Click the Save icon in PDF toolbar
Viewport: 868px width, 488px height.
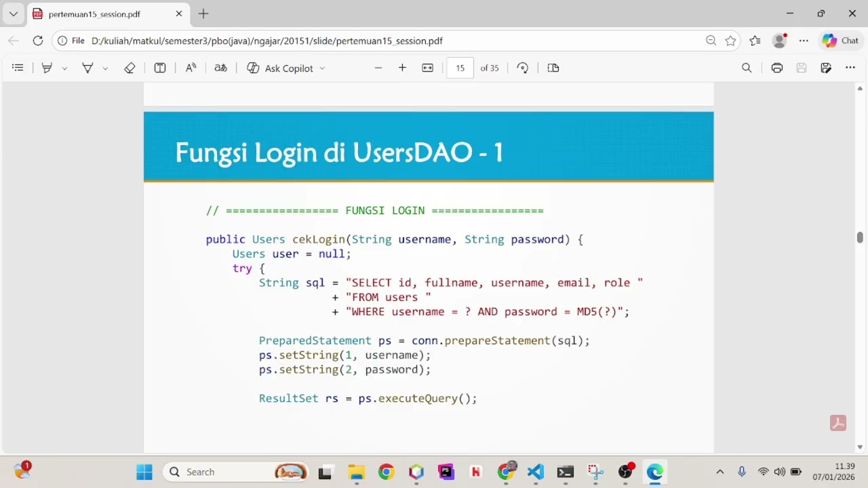click(x=802, y=68)
